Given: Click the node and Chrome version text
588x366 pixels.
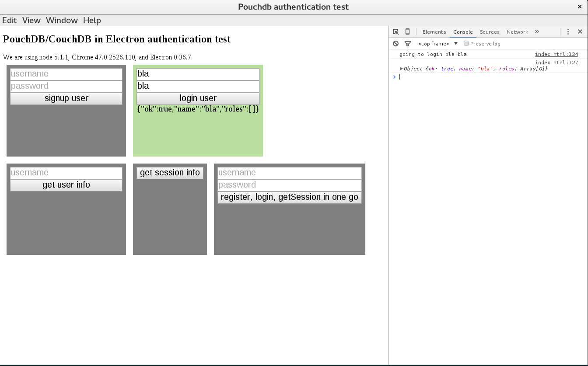Looking at the screenshot, I should (x=98, y=57).
